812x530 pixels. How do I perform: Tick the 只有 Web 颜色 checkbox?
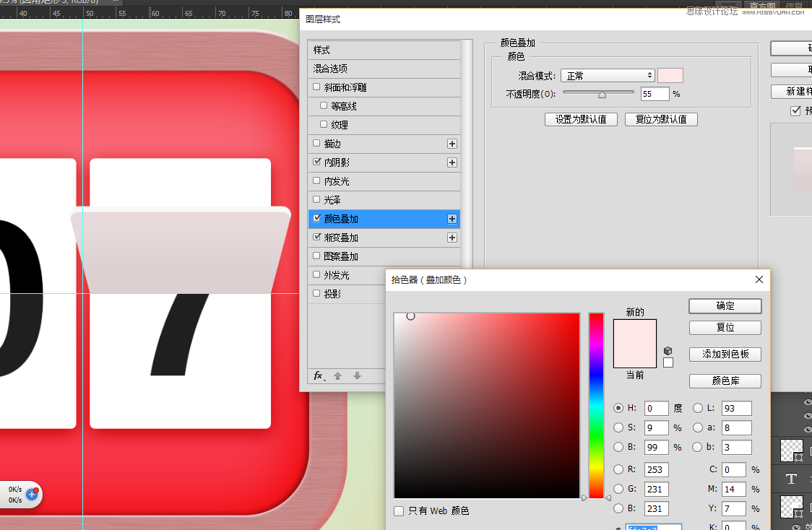tap(399, 511)
